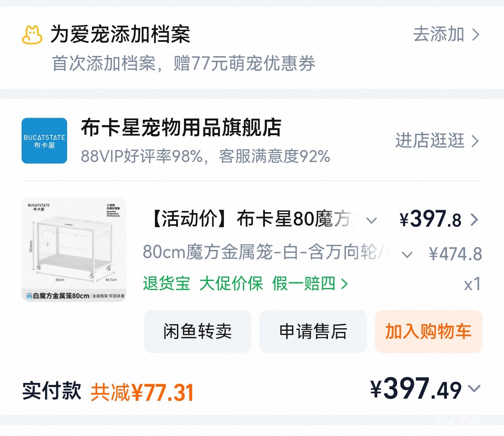The width and height of the screenshot is (504, 436).
Task: Open the BUCATSTATE store logo
Action: coord(44,140)
